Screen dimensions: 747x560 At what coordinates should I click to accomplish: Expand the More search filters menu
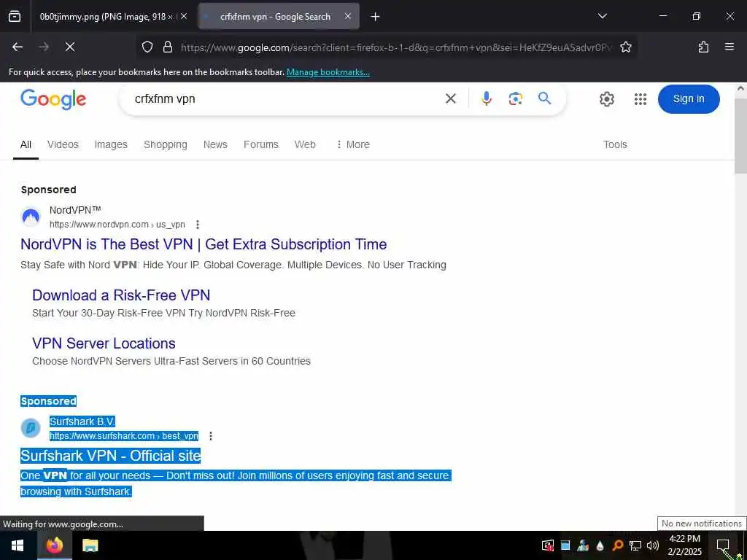click(x=353, y=144)
